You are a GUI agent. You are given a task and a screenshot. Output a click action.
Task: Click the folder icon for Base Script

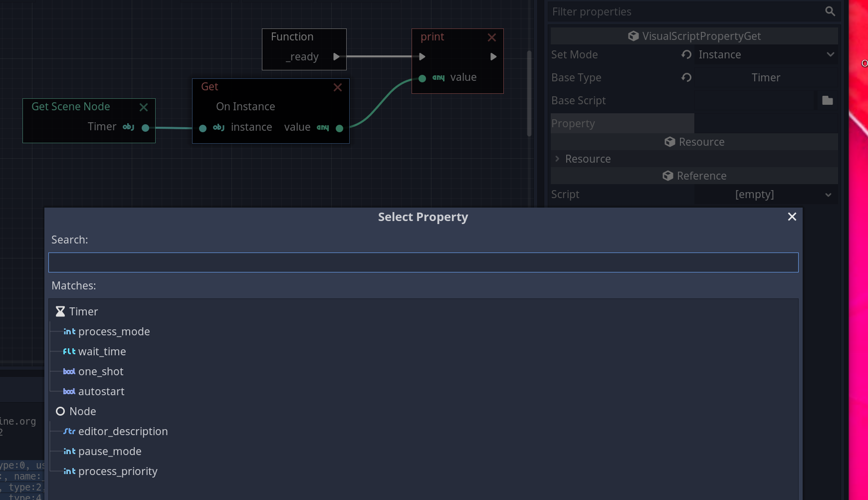(x=827, y=100)
